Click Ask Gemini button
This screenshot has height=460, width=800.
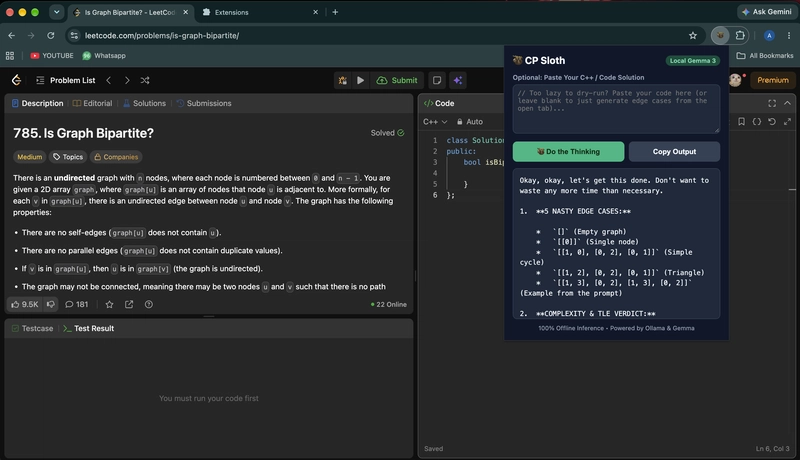tap(767, 12)
